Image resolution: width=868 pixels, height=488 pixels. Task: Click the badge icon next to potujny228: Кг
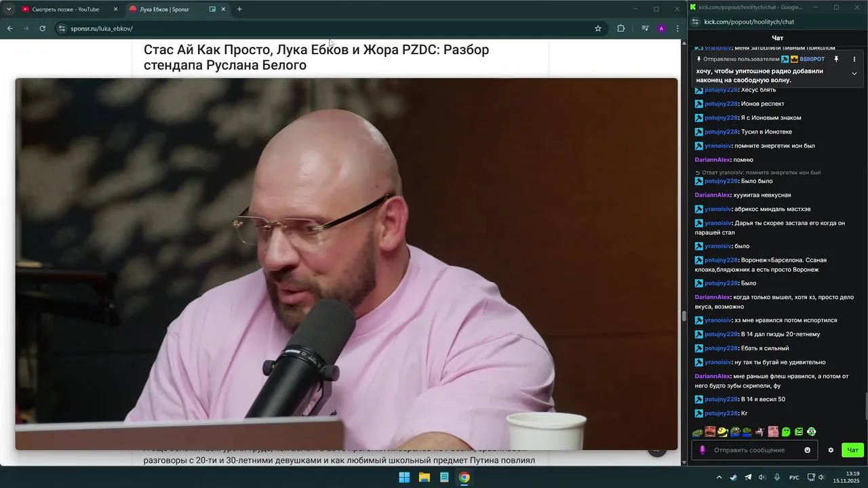coord(699,413)
